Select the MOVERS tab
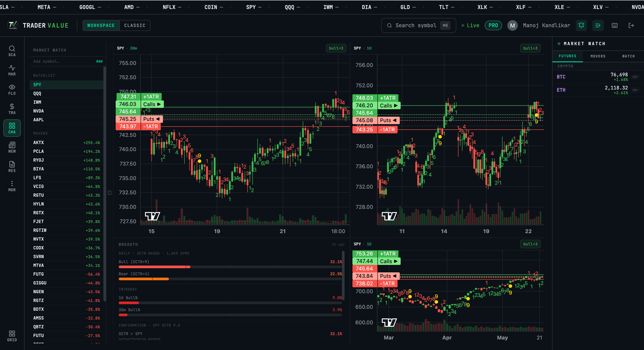 598,56
